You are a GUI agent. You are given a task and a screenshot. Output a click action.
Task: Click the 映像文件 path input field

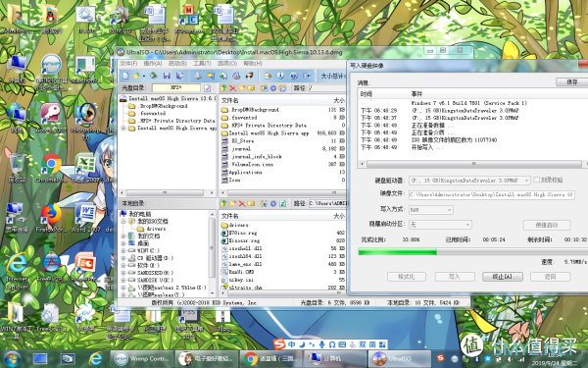[491, 195]
